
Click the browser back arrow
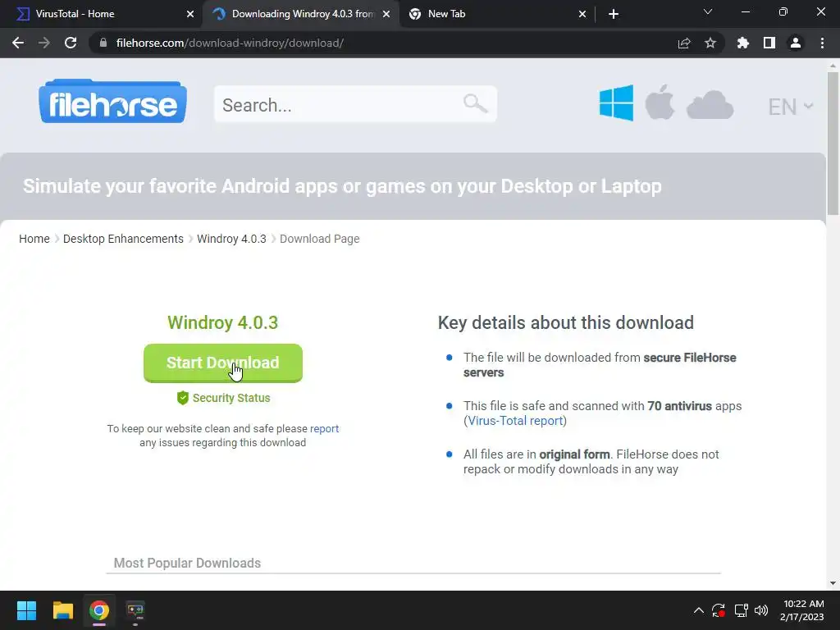pyautogui.click(x=18, y=43)
